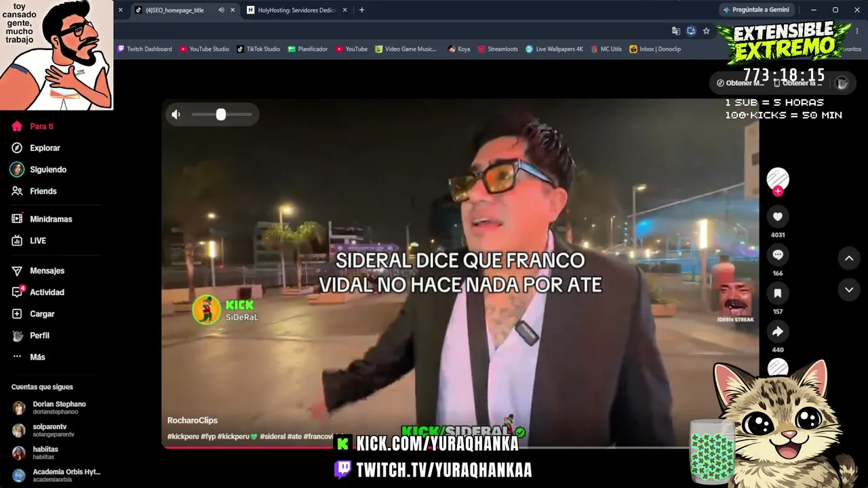Open the MC Utils bookmark
Image resolution: width=868 pixels, height=488 pixels.
click(606, 49)
